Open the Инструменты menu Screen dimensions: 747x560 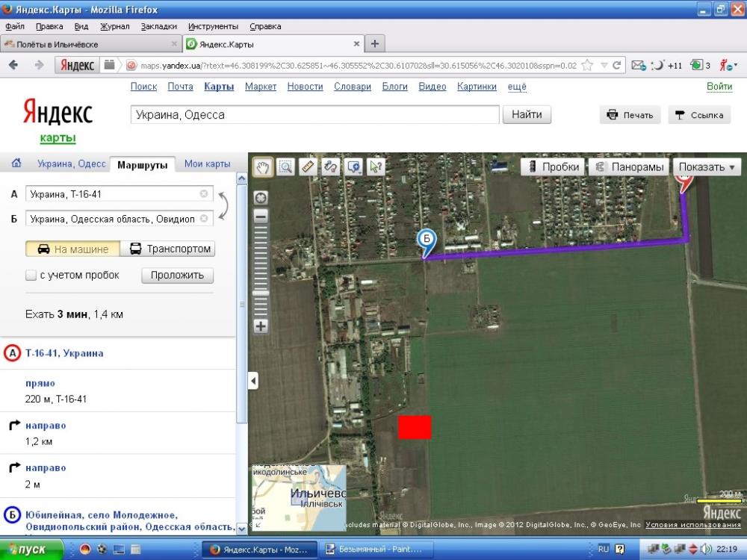213,26
